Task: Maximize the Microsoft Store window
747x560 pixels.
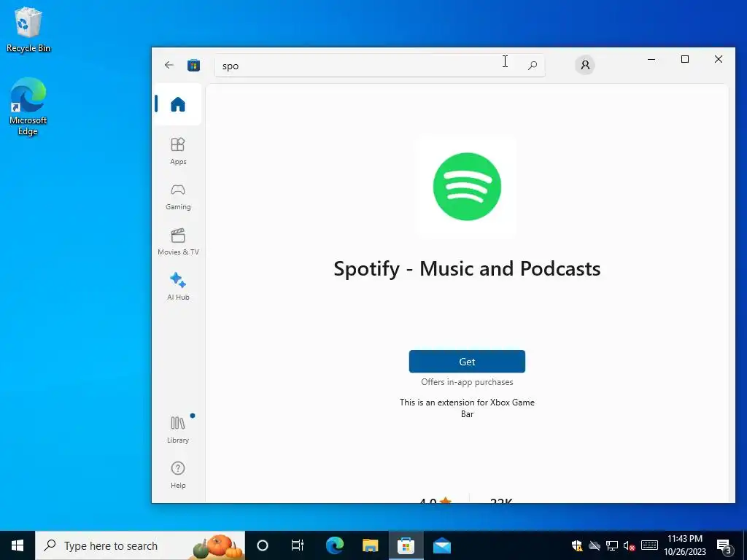Action: 684,59
